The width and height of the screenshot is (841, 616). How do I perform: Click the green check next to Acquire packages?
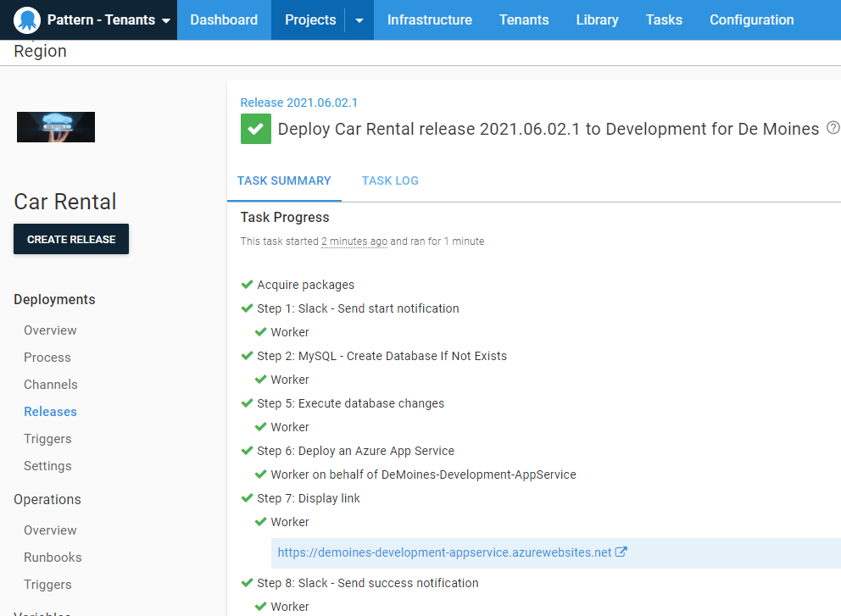coord(248,285)
